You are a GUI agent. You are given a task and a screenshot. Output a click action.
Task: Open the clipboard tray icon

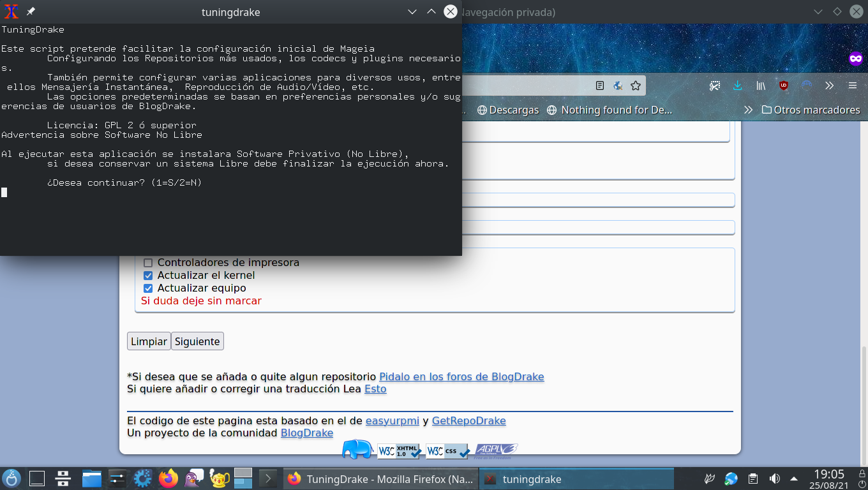(753, 479)
